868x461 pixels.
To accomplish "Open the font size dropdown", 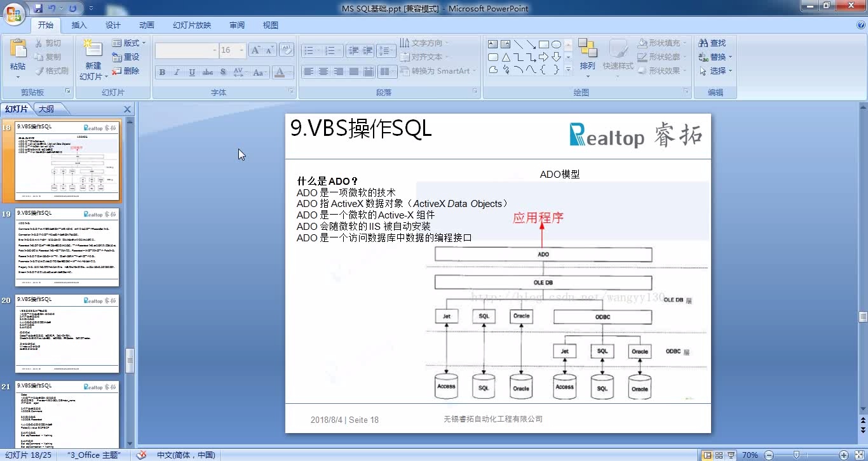I will pyautogui.click(x=243, y=50).
